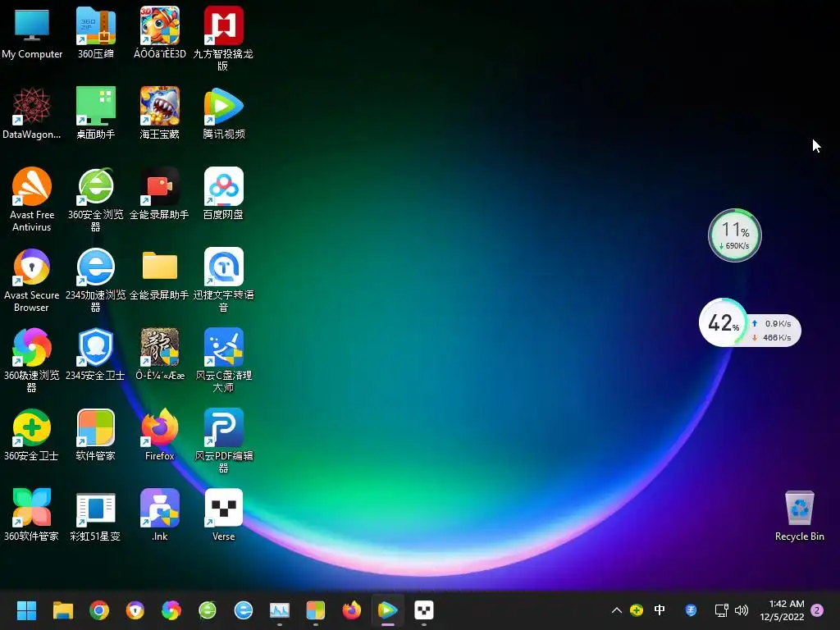Image resolution: width=840 pixels, height=630 pixels.
Task: Open 软件管家 desktop shortcut
Action: (95, 435)
